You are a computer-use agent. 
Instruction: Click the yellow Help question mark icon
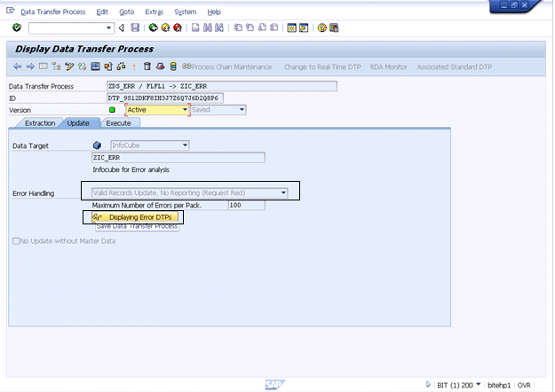coord(321,27)
